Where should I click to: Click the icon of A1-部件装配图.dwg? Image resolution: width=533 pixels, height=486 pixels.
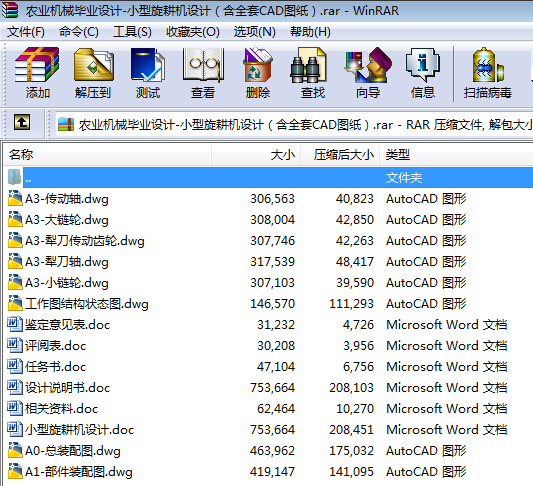click(15, 471)
